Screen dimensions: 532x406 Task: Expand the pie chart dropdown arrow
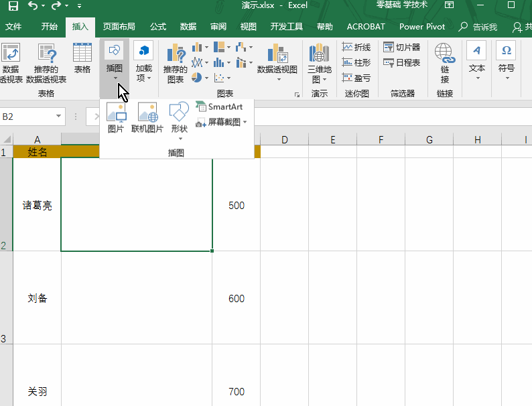pyautogui.click(x=206, y=78)
